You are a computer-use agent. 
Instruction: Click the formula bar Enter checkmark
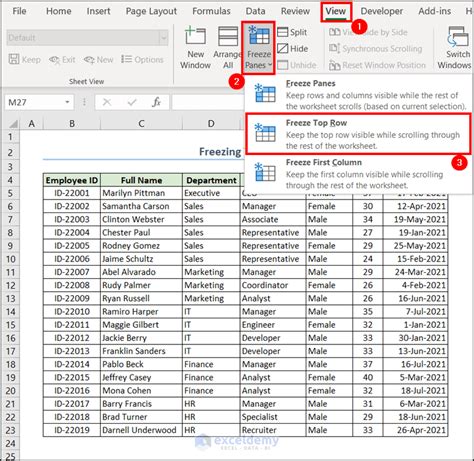pyautogui.click(x=132, y=102)
